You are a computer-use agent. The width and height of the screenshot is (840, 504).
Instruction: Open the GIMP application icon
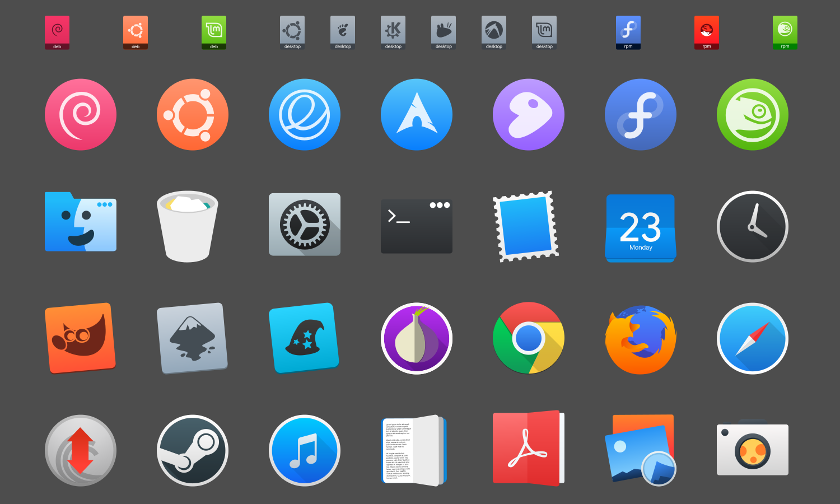pyautogui.click(x=81, y=338)
